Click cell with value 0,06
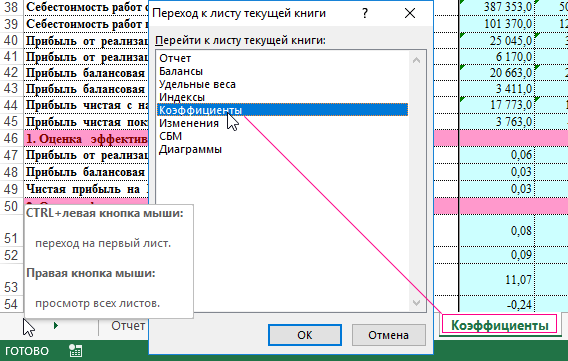Image resolution: width=568 pixels, height=361 pixels. (497, 155)
